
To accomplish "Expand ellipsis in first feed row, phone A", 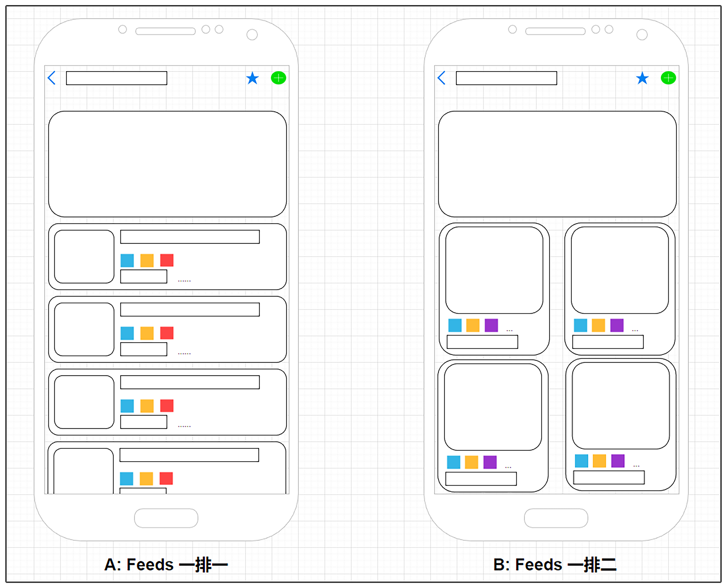I will pyautogui.click(x=184, y=281).
